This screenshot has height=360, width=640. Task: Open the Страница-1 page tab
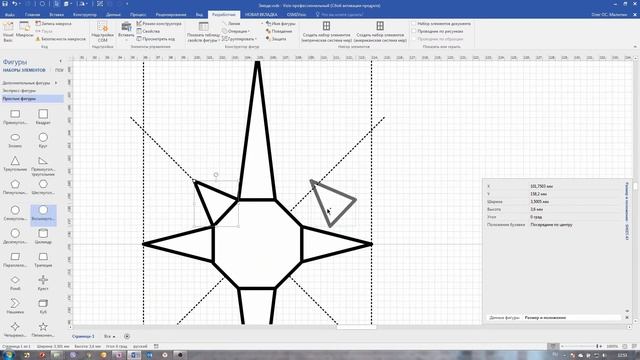(83, 336)
